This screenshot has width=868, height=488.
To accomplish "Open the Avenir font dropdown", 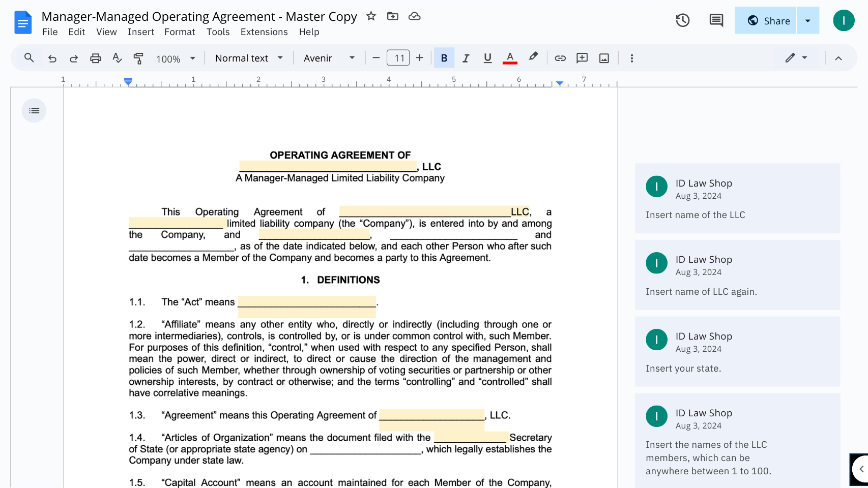I will [x=329, y=58].
